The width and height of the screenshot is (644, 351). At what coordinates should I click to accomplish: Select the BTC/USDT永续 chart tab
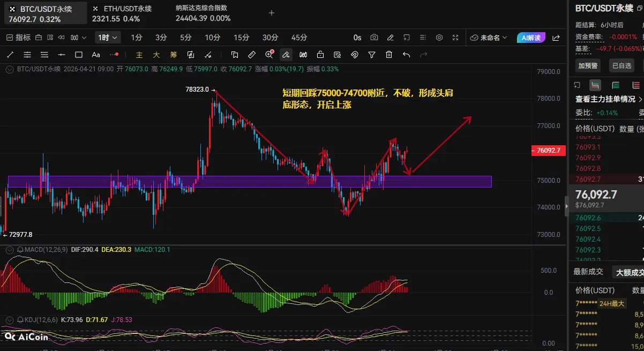(x=45, y=13)
